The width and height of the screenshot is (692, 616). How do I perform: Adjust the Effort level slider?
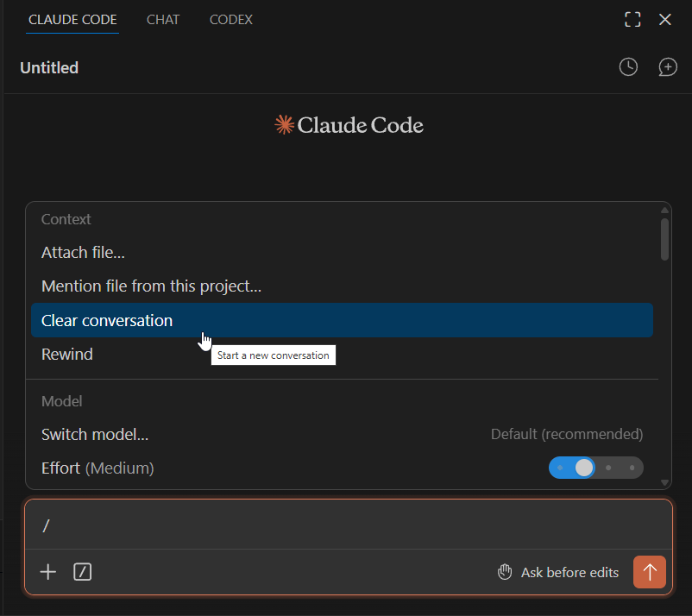(595, 468)
